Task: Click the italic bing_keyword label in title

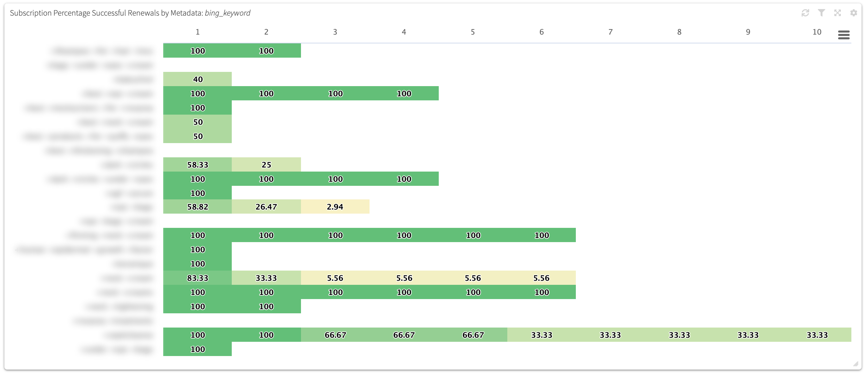Action: click(x=227, y=13)
